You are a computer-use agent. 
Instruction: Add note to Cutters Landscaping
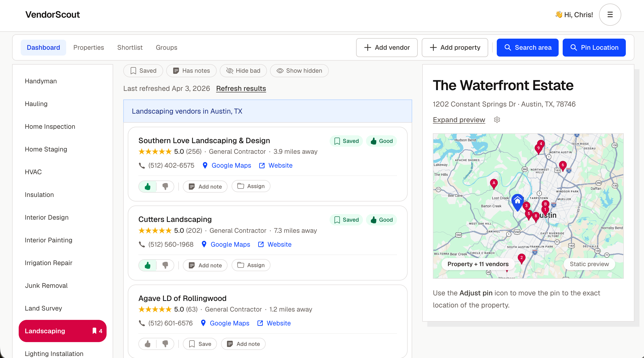[205, 265]
